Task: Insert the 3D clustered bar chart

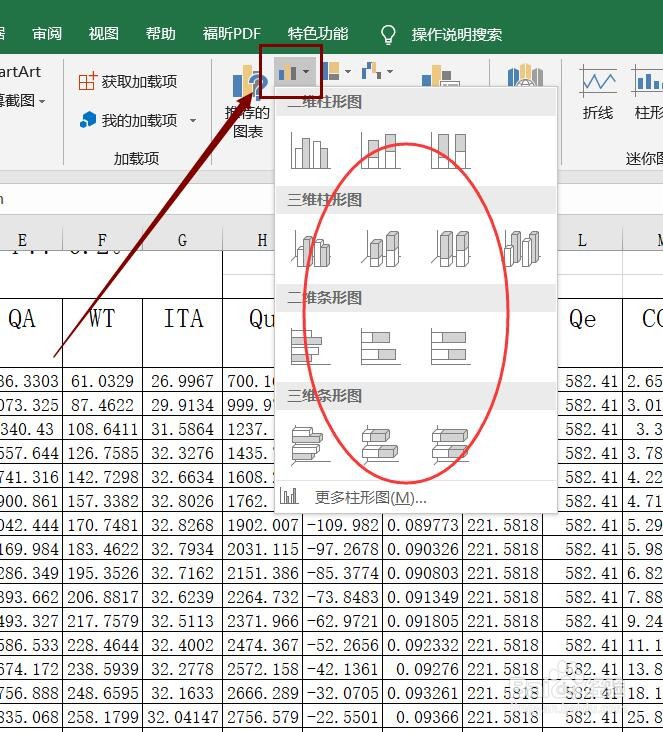Action: [310, 445]
